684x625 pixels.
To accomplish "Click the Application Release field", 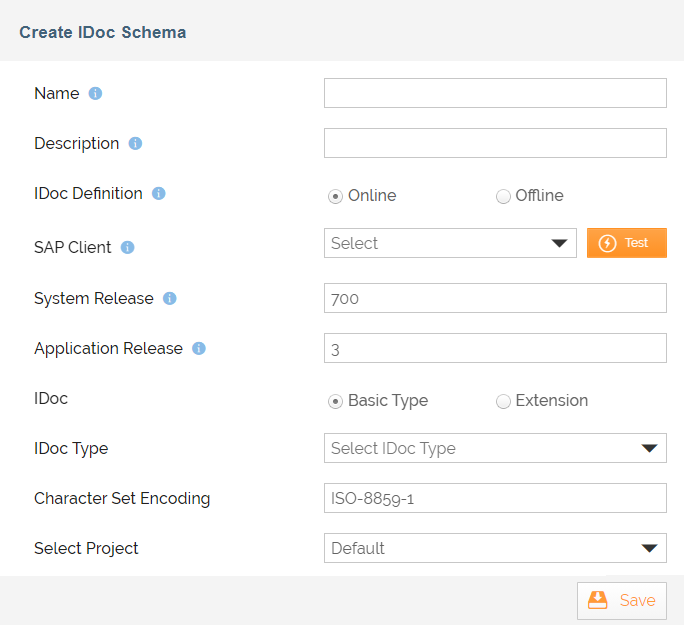I will (x=495, y=348).
